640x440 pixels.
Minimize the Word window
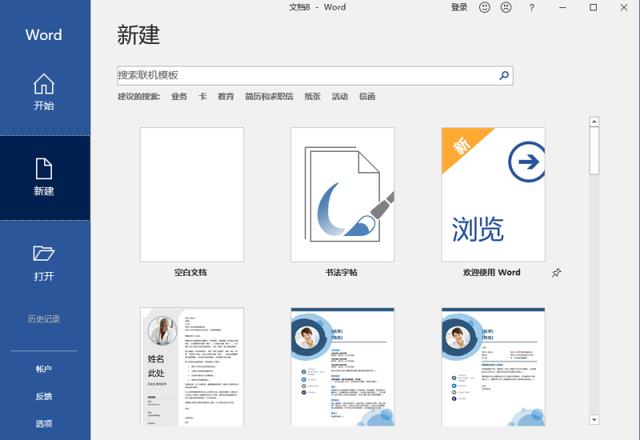coord(562,7)
